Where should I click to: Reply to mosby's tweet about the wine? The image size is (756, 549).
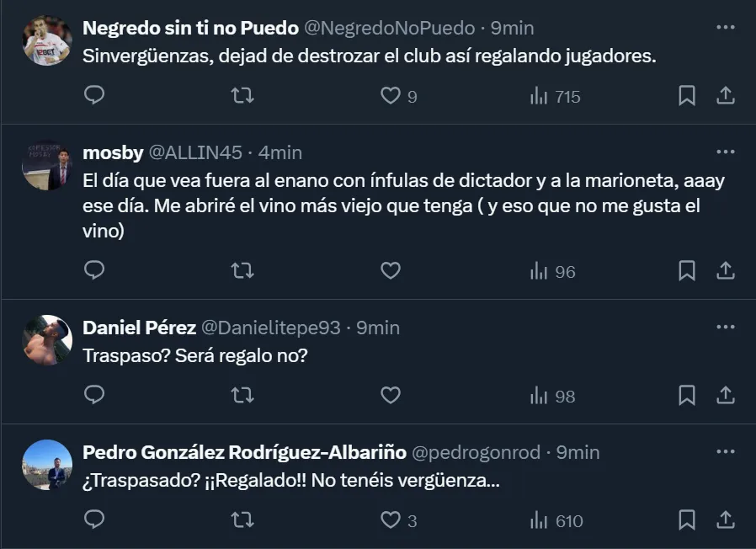[95, 271]
